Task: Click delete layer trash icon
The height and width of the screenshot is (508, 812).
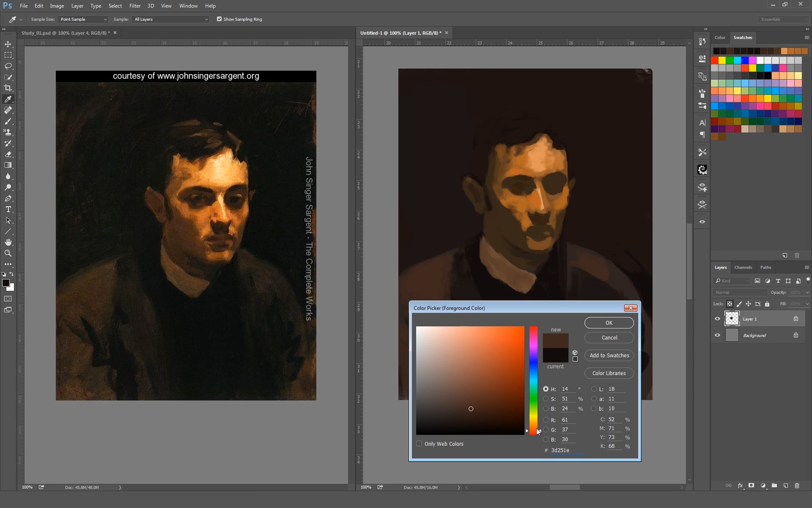Action: pos(797,486)
